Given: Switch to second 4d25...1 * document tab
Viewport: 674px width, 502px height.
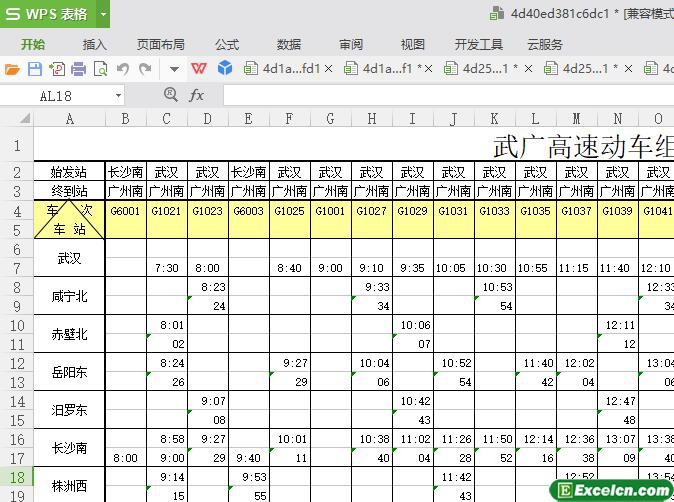Looking at the screenshot, I should 582,68.
